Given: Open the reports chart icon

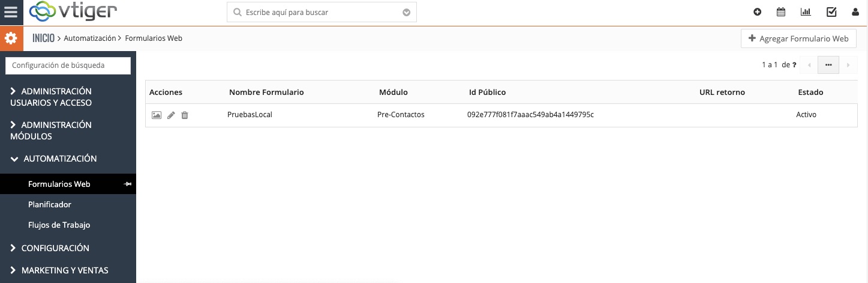Looking at the screenshot, I should click(806, 12).
